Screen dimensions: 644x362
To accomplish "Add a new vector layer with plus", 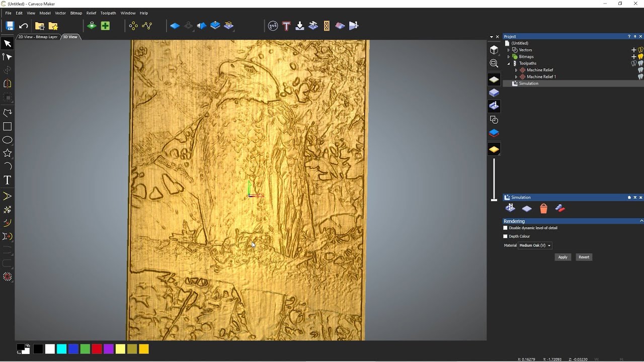I will pos(634,50).
